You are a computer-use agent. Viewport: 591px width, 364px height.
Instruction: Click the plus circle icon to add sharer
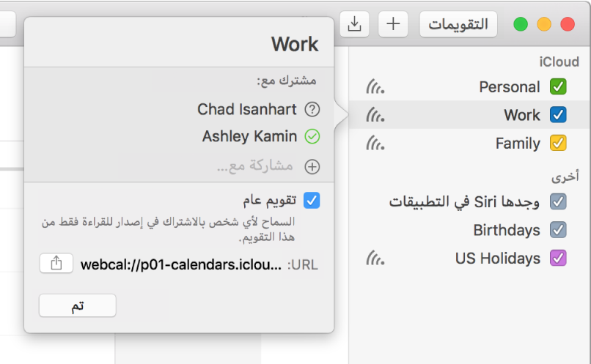312,166
